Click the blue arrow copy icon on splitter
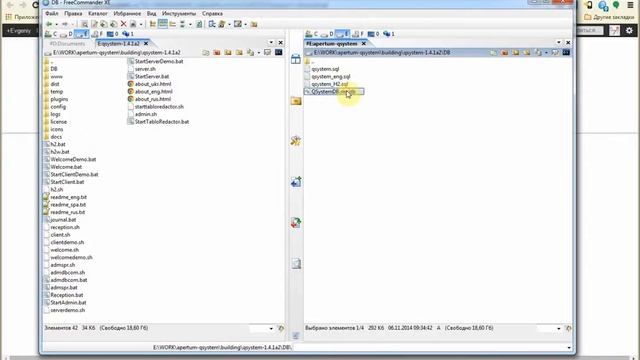640x360 pixels. click(296, 182)
